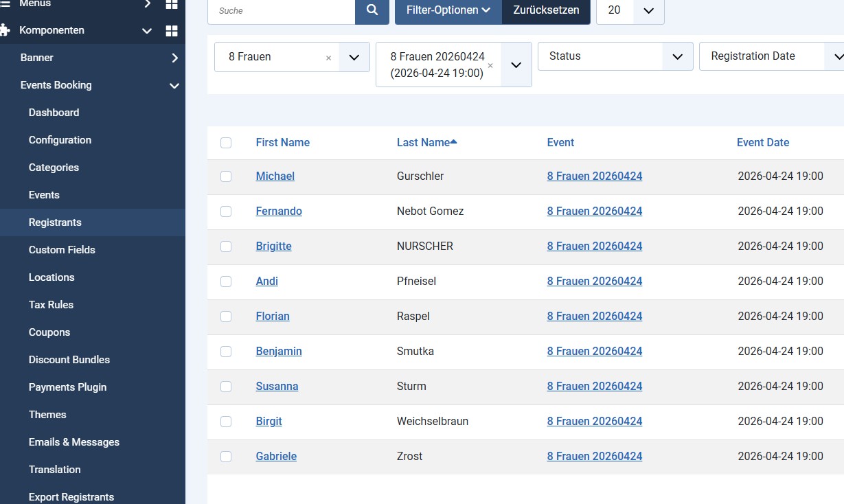Open the Registration Date dropdown

pos(771,56)
